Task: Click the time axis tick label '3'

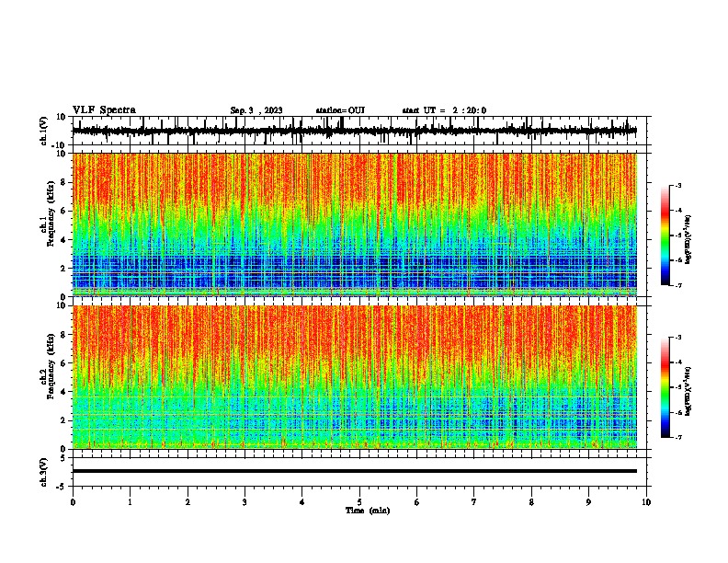Action: click(245, 502)
